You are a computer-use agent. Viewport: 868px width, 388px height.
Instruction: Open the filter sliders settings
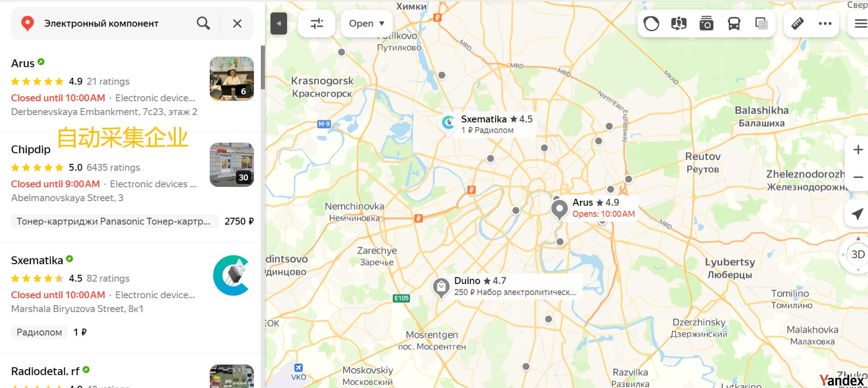point(317,23)
